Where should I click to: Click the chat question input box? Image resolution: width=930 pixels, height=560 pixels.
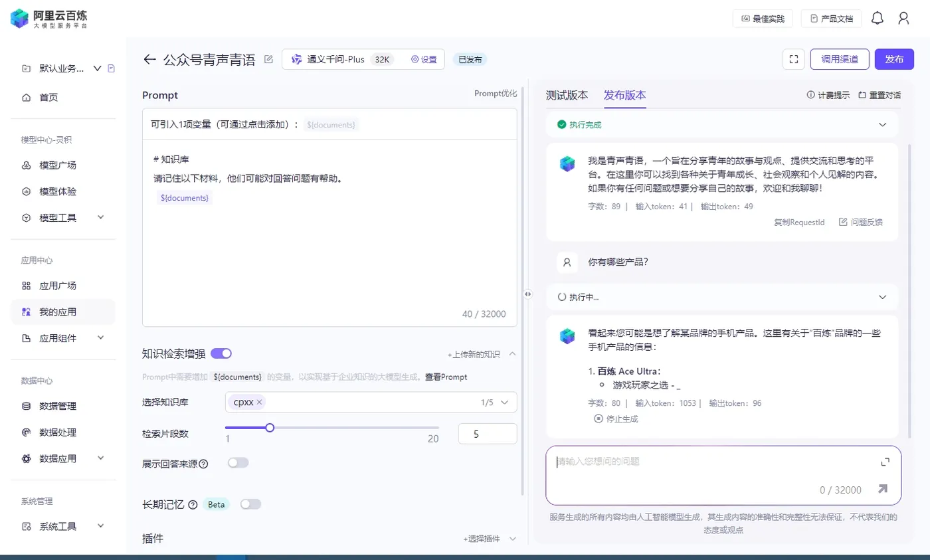point(723,476)
